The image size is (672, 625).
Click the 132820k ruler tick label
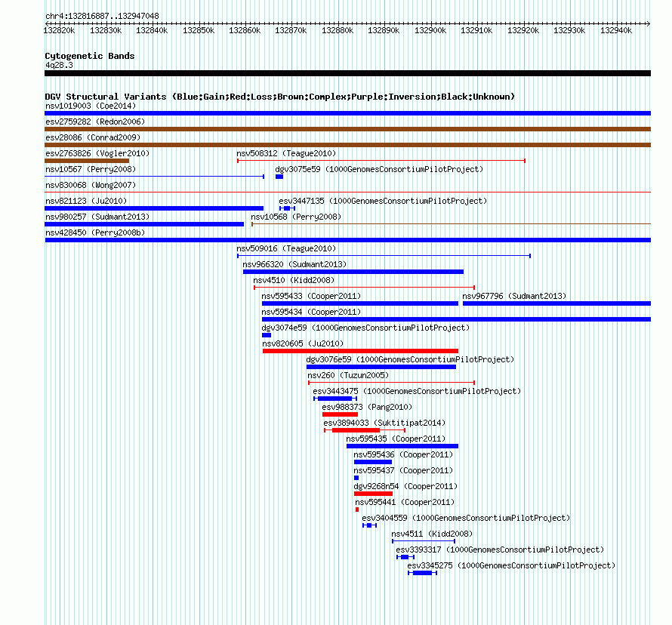(59, 30)
